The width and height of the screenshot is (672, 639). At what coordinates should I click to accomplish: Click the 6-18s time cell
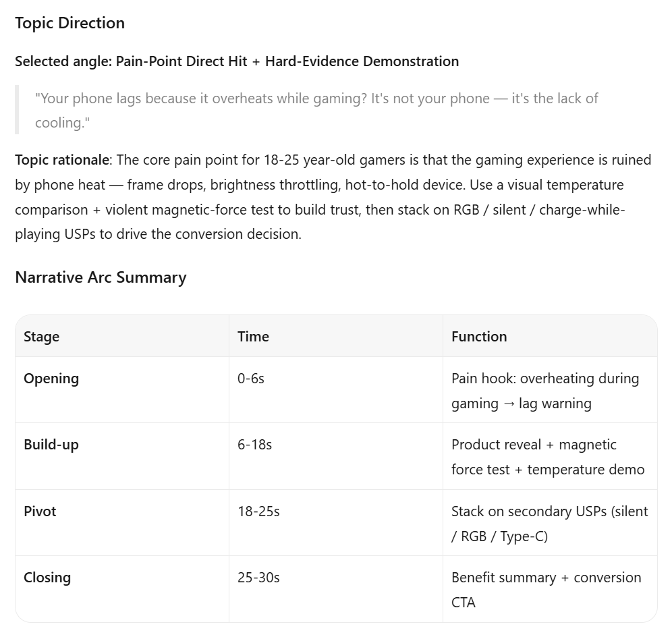point(335,456)
